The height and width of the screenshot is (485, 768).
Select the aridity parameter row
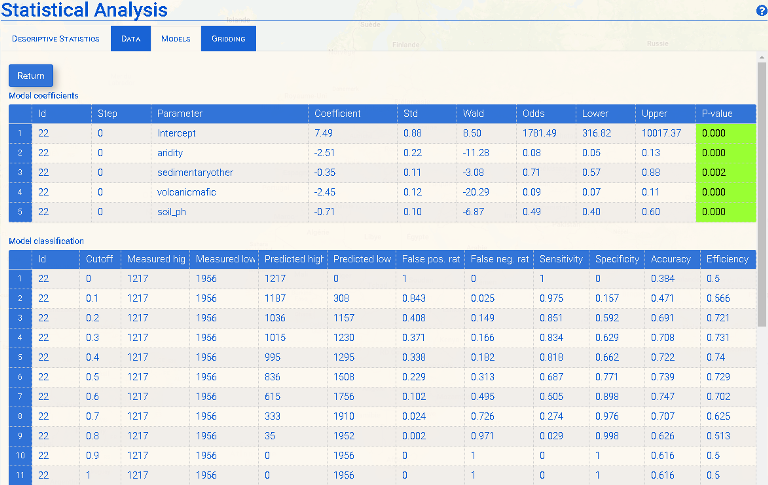click(171, 152)
